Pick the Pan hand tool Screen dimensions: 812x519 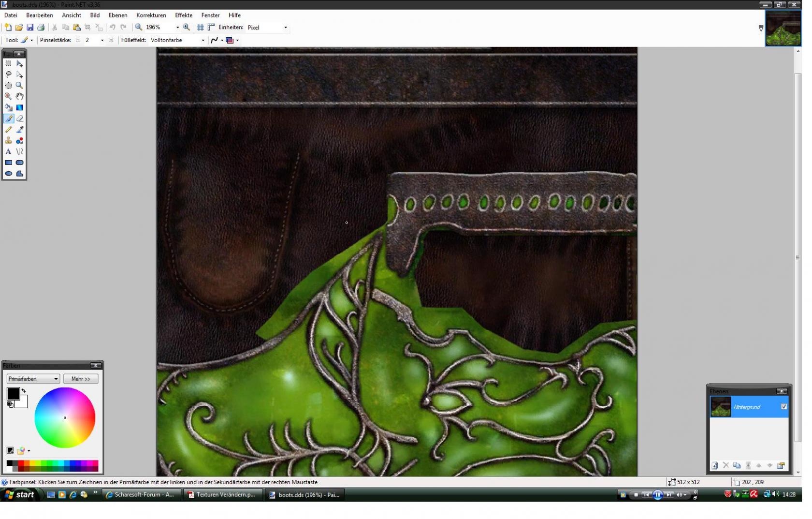[20, 97]
